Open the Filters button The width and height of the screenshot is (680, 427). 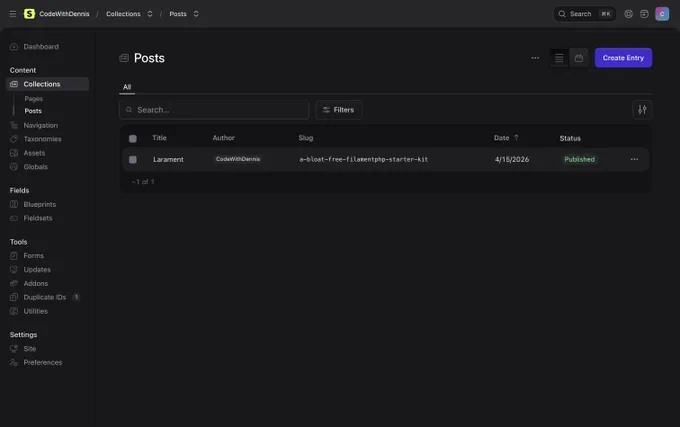click(338, 110)
